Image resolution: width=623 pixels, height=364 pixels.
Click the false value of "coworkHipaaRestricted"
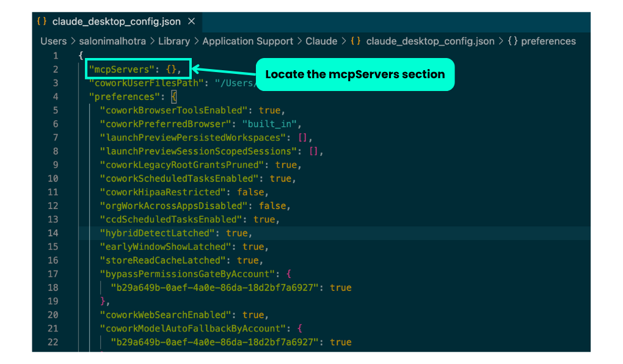[250, 192]
